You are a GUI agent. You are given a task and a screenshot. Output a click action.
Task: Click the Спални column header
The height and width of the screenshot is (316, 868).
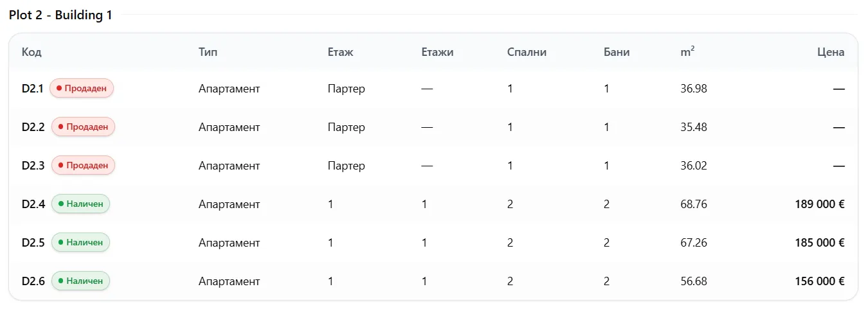pos(527,52)
